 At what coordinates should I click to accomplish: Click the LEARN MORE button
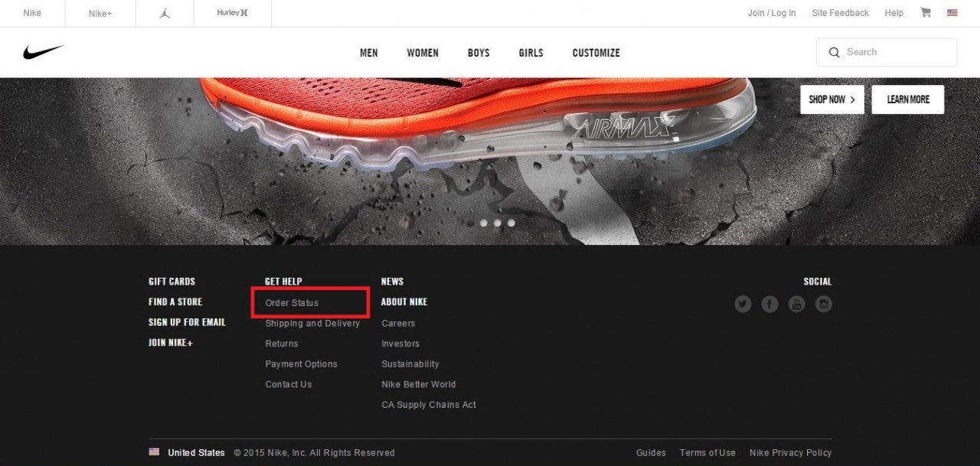point(908,99)
